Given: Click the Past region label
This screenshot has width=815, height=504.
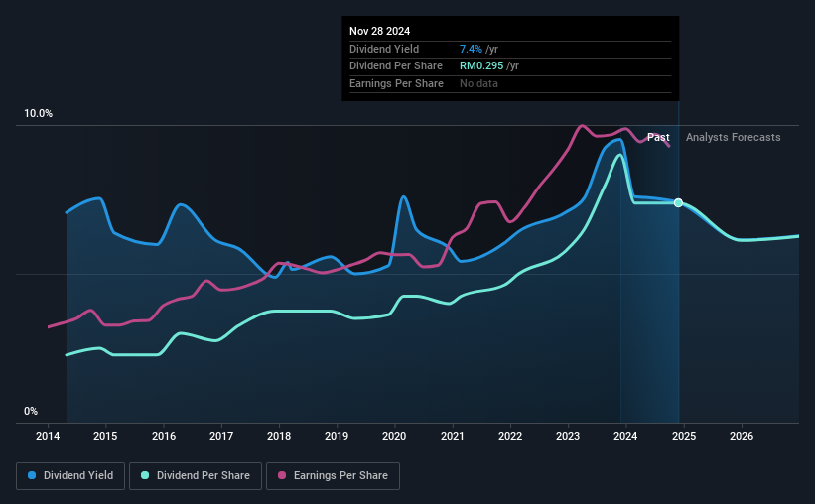Looking at the screenshot, I should point(658,137).
